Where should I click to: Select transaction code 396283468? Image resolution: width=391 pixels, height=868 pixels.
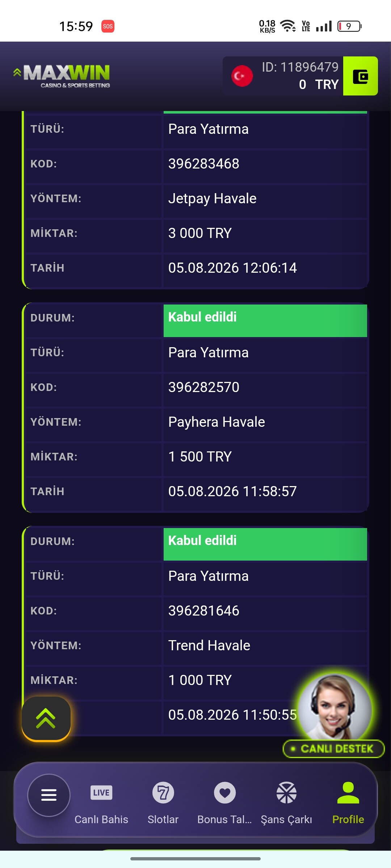(203, 164)
